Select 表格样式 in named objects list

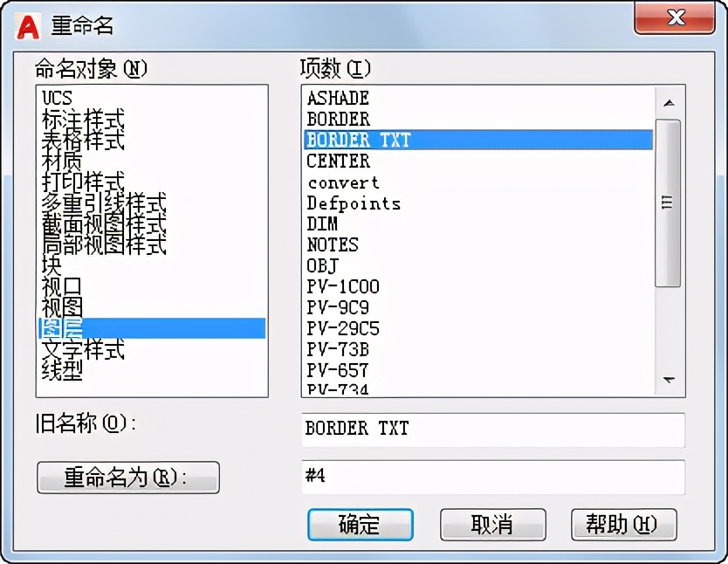(x=152, y=140)
